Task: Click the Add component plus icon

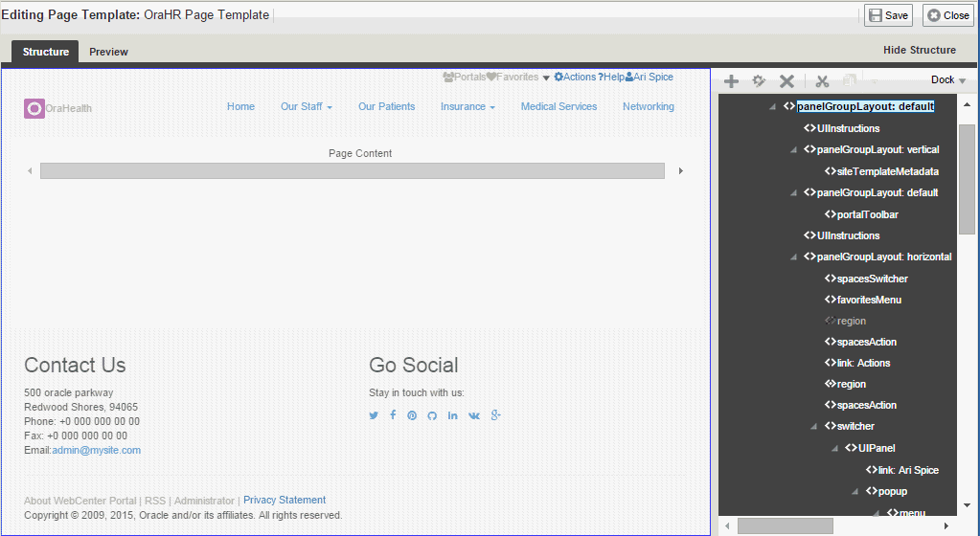Action: [x=731, y=80]
